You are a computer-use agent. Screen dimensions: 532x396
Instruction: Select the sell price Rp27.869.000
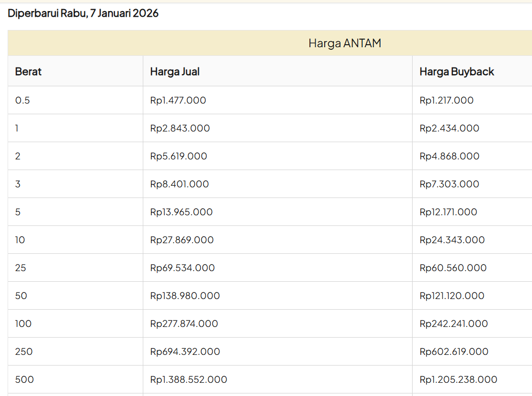[182, 240]
